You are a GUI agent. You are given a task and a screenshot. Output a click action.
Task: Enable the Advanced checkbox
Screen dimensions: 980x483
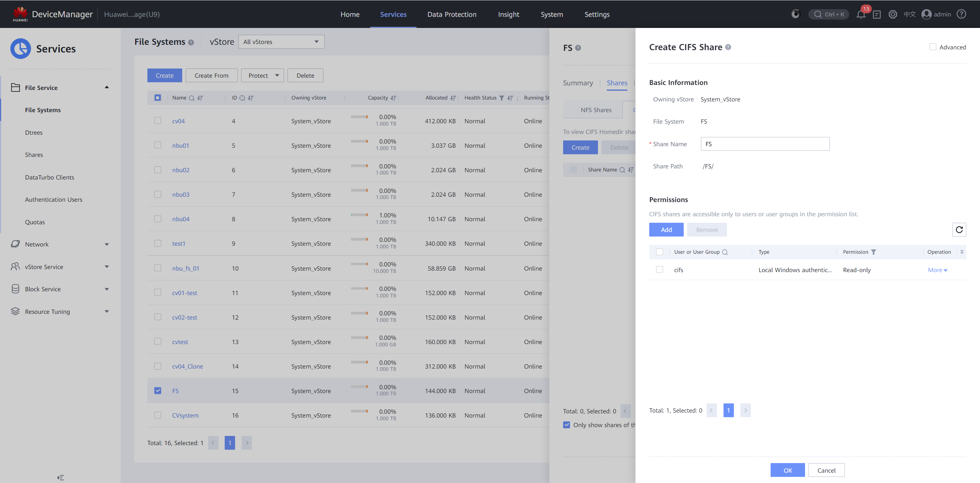(x=933, y=47)
